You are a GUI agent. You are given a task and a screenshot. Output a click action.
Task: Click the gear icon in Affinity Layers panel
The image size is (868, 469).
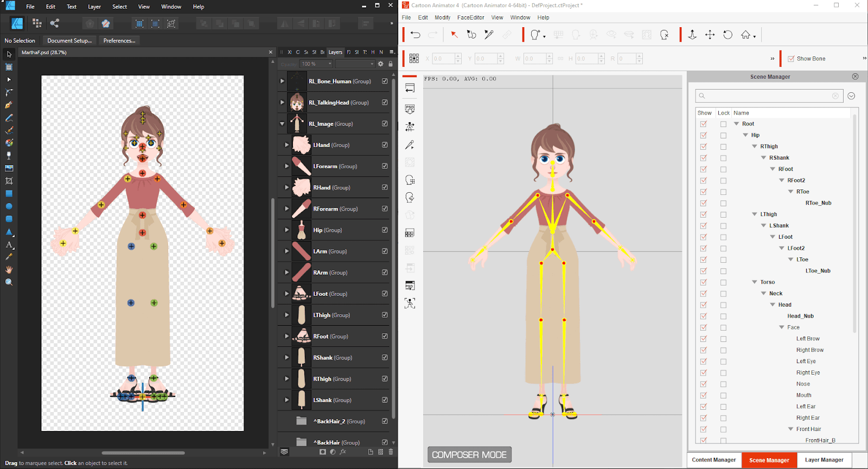381,64
